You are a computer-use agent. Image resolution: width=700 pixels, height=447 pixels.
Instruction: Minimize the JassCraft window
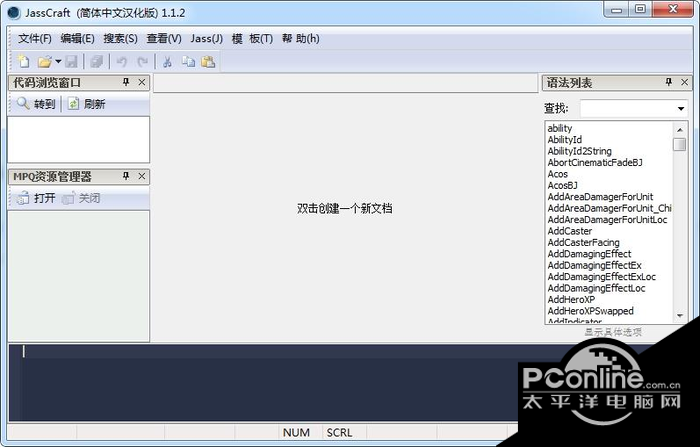click(617, 9)
